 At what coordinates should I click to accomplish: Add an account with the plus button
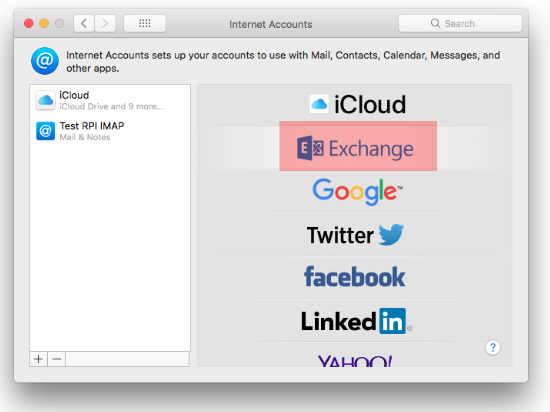click(39, 359)
